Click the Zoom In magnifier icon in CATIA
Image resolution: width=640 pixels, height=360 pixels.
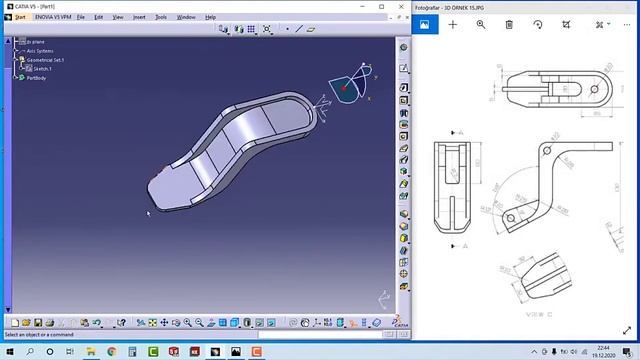[187, 323]
